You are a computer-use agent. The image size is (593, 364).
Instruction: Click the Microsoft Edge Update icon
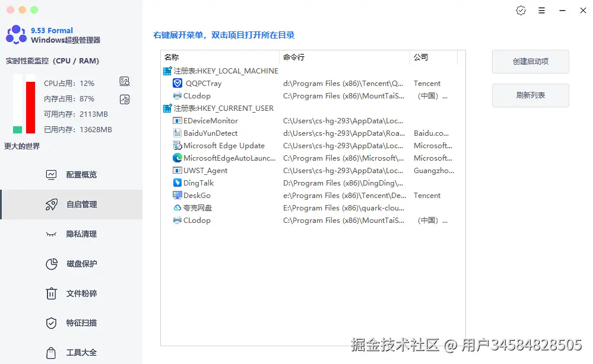(177, 145)
